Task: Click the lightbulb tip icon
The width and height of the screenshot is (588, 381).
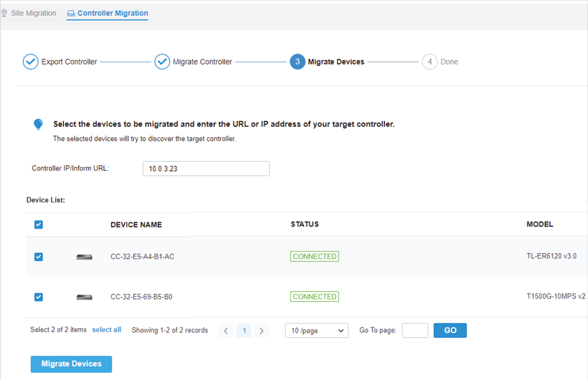Action: coord(38,124)
